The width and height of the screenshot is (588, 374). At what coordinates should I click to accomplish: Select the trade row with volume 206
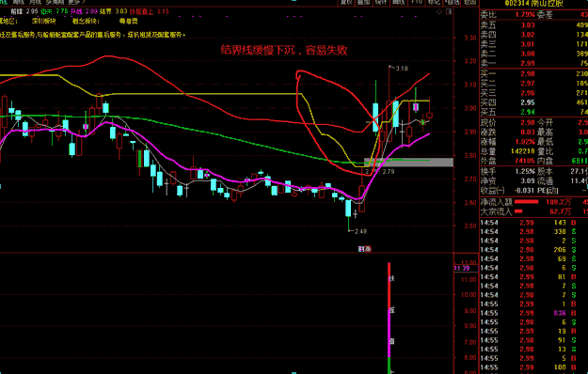(x=534, y=250)
